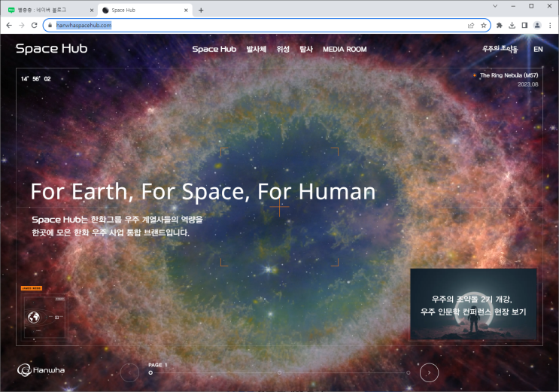
Task: Open the 발사체 navigation menu item
Action: pyautogui.click(x=257, y=49)
